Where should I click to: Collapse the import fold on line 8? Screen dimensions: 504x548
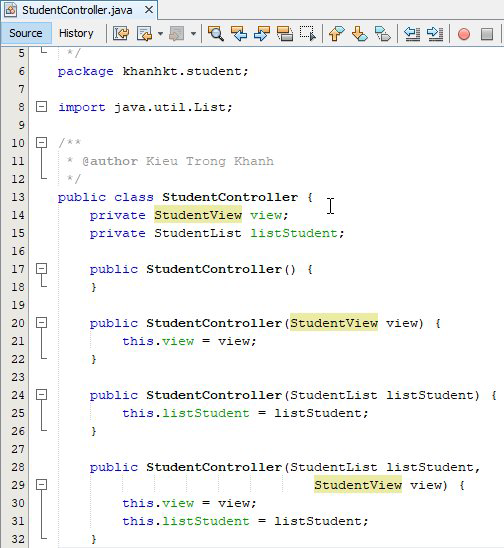[x=42, y=106]
